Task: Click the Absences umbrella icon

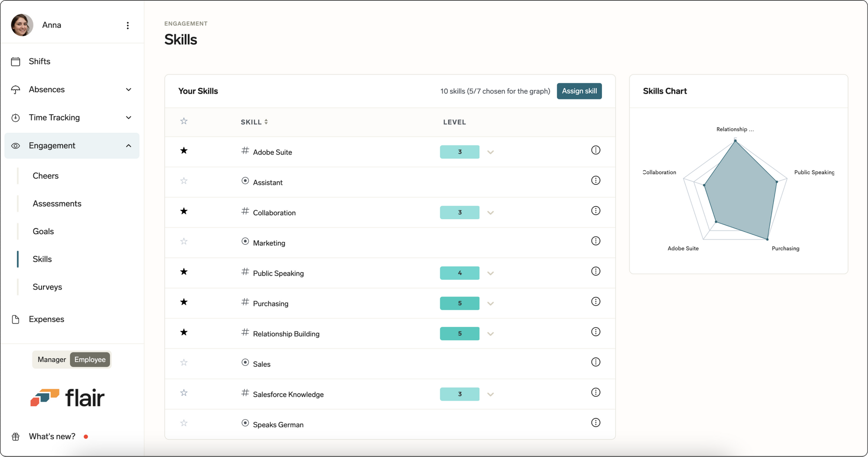Action: click(x=16, y=89)
